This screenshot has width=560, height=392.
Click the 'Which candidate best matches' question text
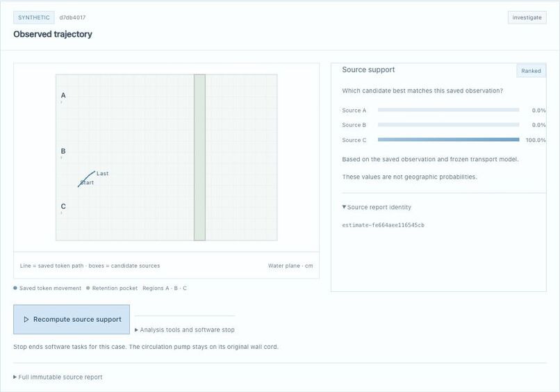[422, 91]
